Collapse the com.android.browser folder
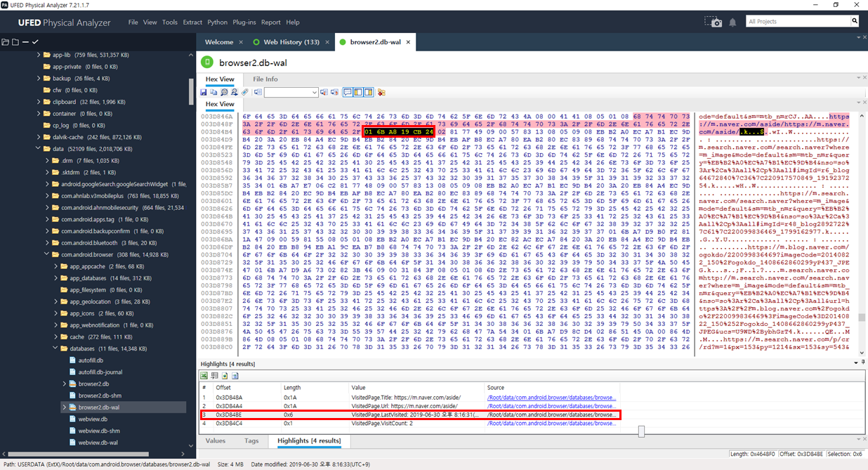868x470 pixels. (x=47, y=254)
